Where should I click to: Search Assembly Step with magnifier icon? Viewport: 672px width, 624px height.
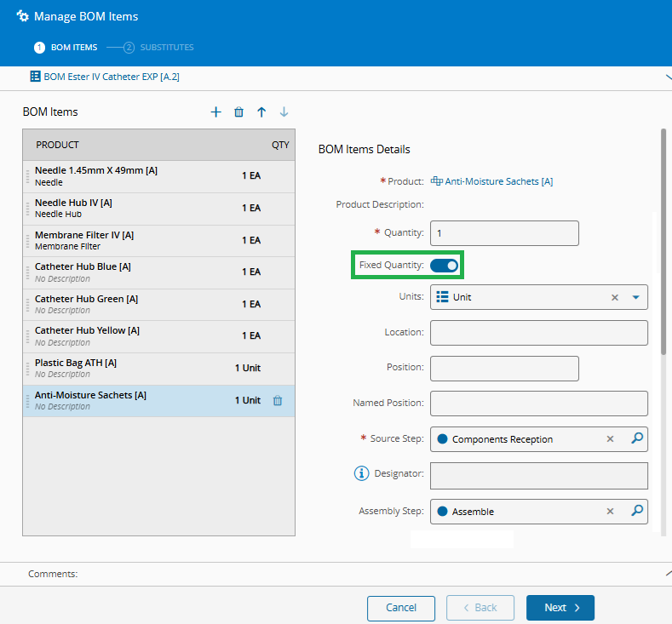pos(636,511)
